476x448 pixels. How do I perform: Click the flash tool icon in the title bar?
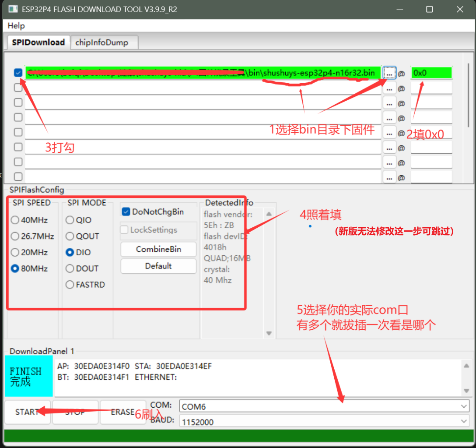tap(13, 9)
